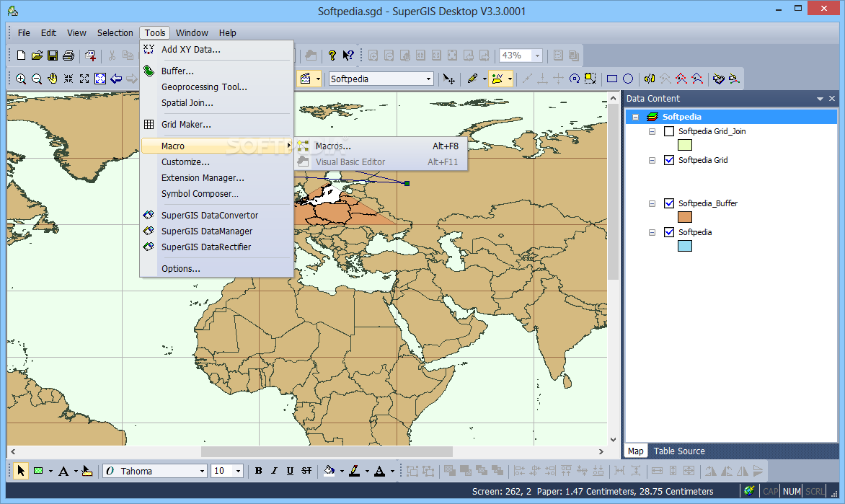
Task: Activate the Pan hand tool
Action: pyautogui.click(x=53, y=79)
